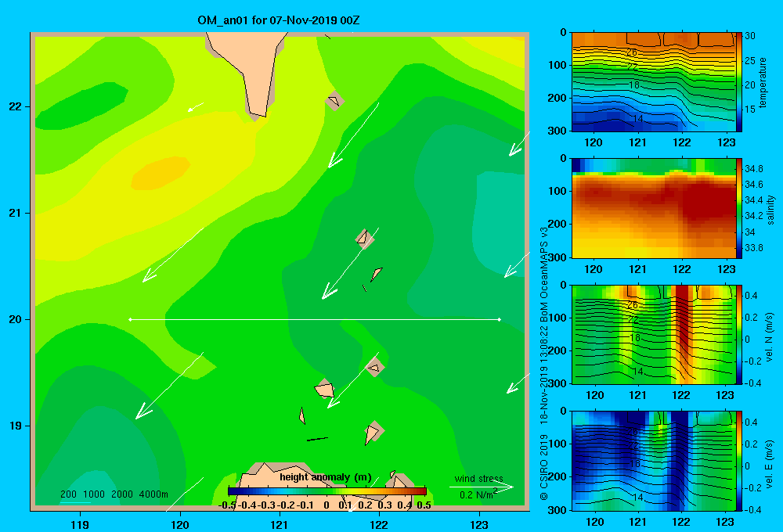Viewport: 783px width, 532px height.
Task: Click the '15' tick on temperature scale
Action: pos(750,110)
